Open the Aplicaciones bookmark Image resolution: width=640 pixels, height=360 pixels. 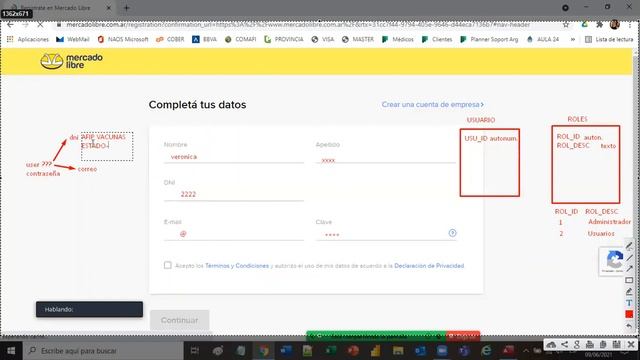click(x=28, y=40)
